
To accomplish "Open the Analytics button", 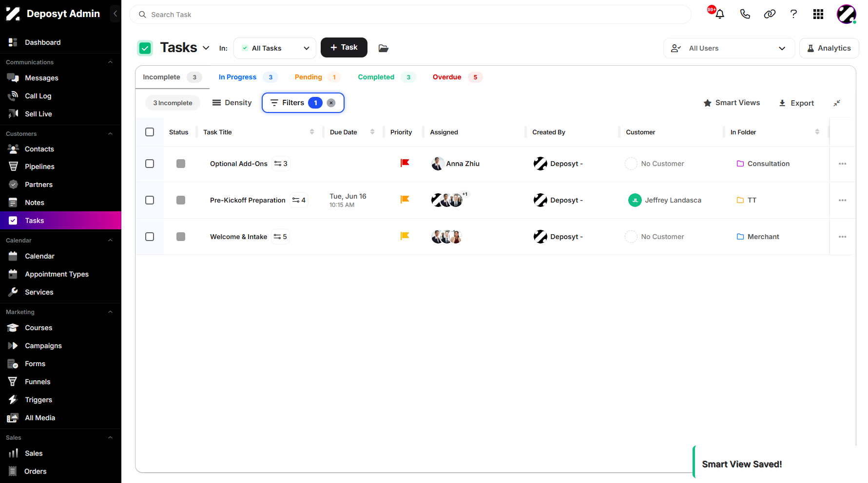I will [x=829, y=48].
